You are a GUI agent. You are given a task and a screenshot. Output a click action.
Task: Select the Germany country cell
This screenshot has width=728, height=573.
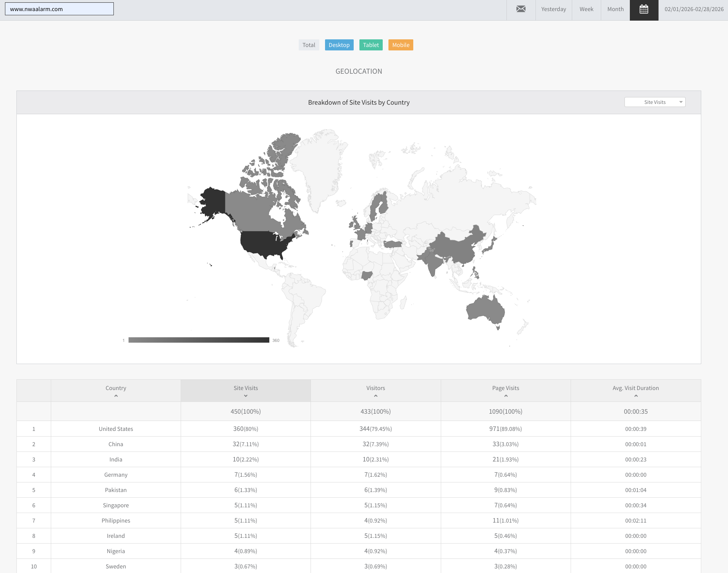[116, 474]
